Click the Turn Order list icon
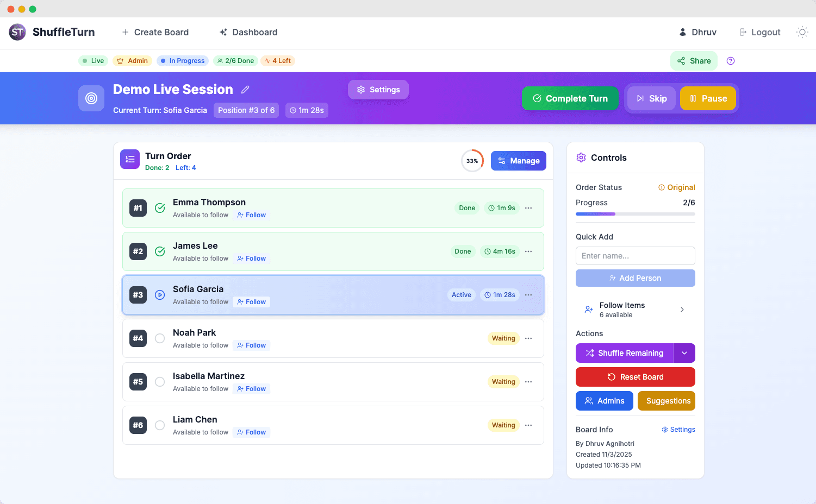 (x=130, y=159)
